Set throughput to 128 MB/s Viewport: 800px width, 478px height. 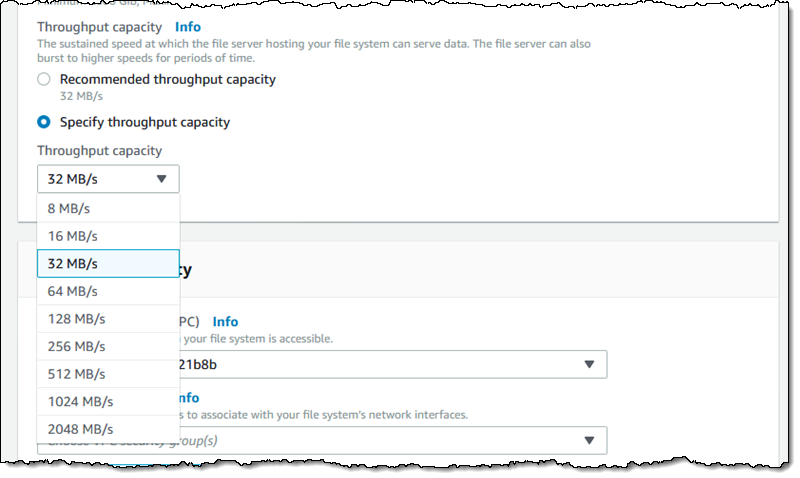[x=108, y=319]
